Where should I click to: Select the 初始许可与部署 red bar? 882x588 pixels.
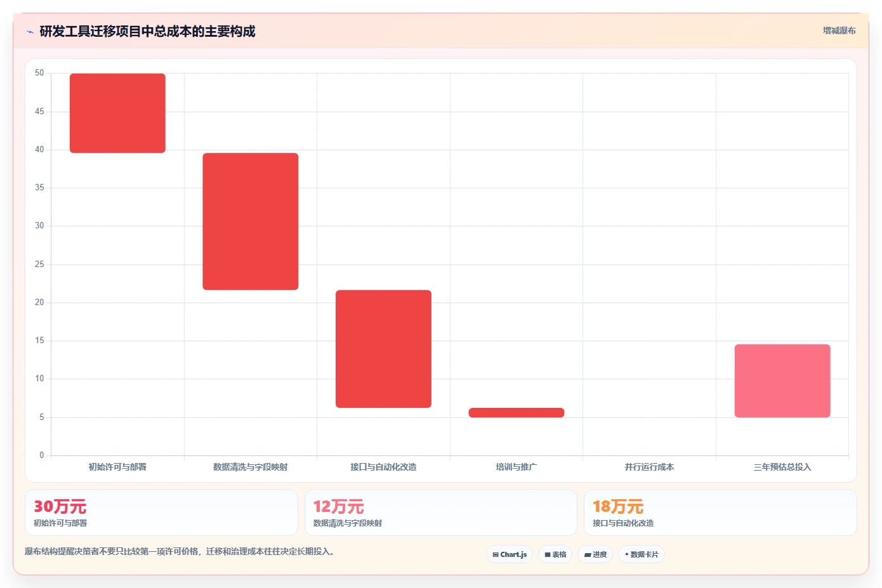point(117,113)
